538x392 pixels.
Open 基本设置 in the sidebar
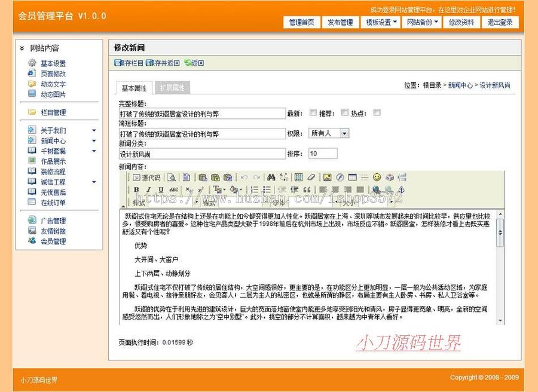coord(53,63)
